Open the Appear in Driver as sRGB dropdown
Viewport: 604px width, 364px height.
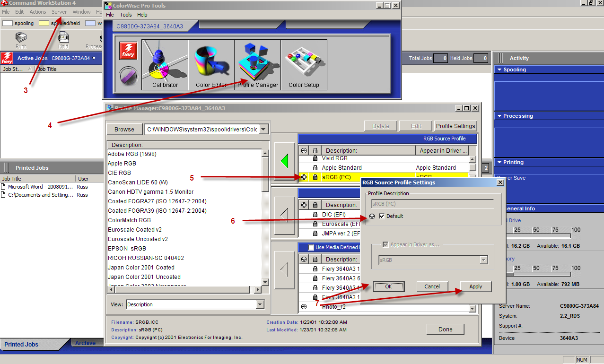tap(483, 260)
